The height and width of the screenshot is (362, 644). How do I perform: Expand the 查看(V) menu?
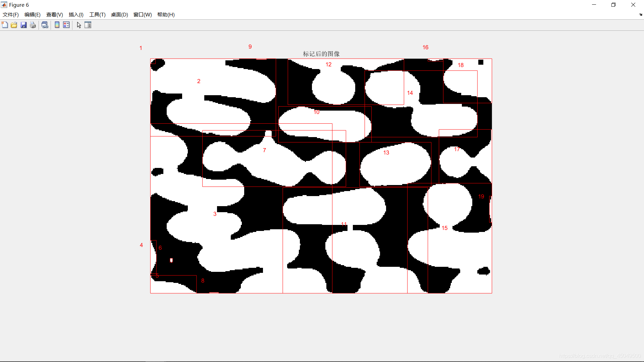pos(54,15)
